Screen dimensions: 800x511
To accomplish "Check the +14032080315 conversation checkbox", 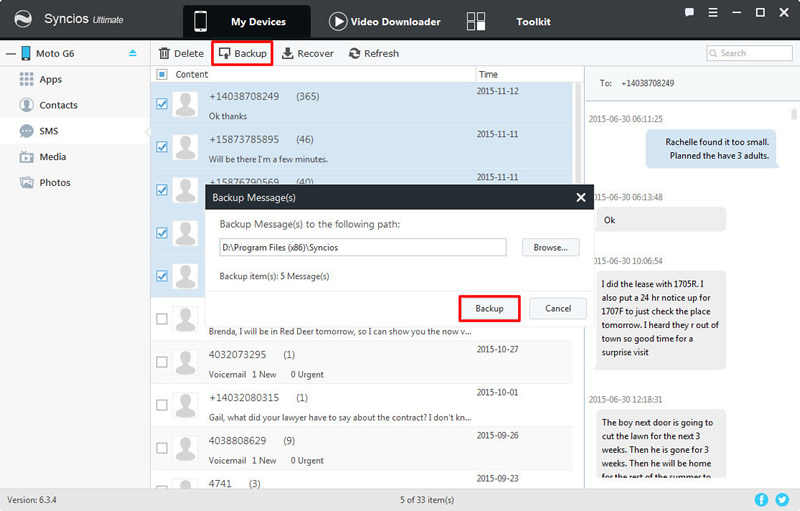I will 162,405.
